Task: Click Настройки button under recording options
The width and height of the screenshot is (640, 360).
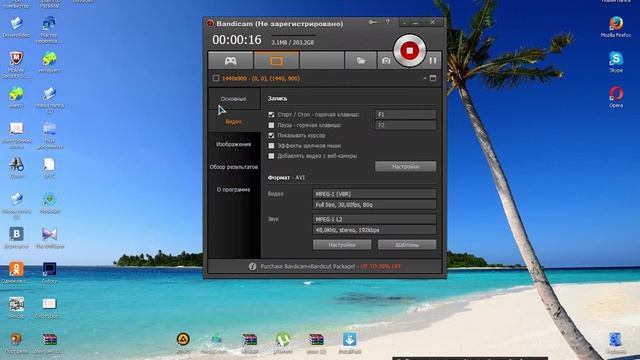Action: tap(405, 166)
